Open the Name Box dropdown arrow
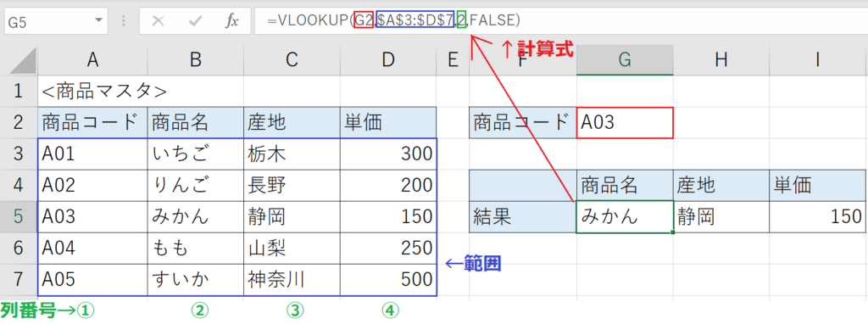Screen dimensions: 868x324 click(x=99, y=21)
